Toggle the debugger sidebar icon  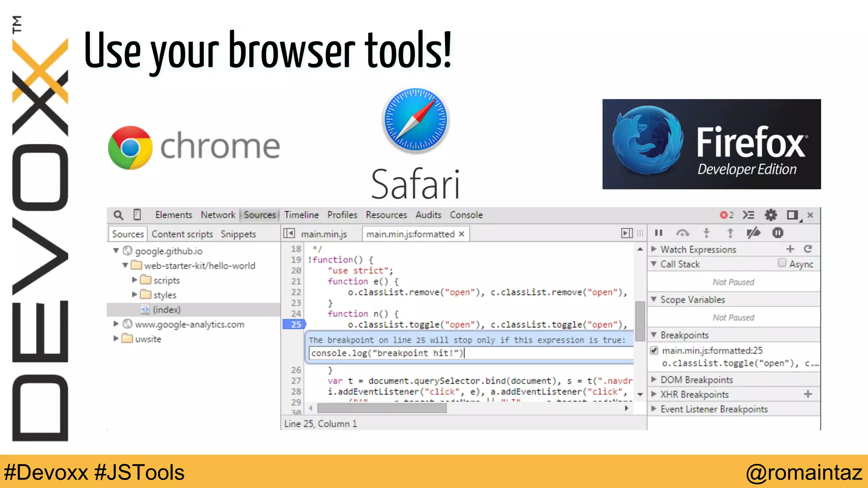tap(627, 233)
